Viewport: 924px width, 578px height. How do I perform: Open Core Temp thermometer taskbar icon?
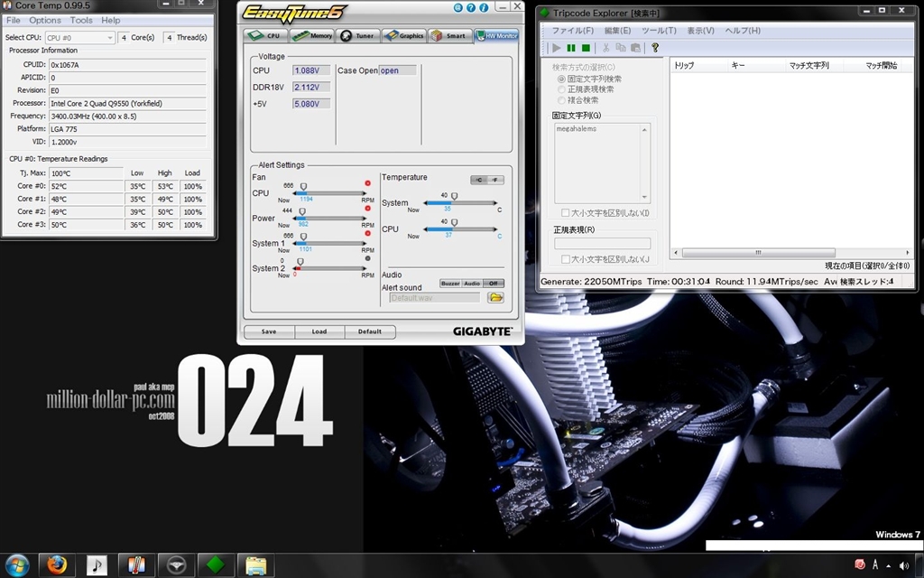point(137,565)
